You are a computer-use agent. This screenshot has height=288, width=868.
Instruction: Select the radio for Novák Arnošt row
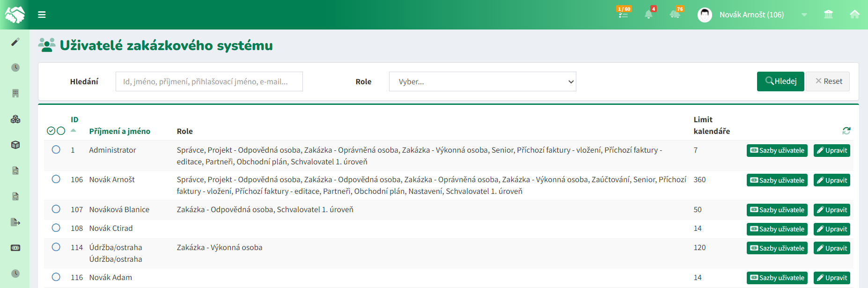pyautogui.click(x=56, y=179)
